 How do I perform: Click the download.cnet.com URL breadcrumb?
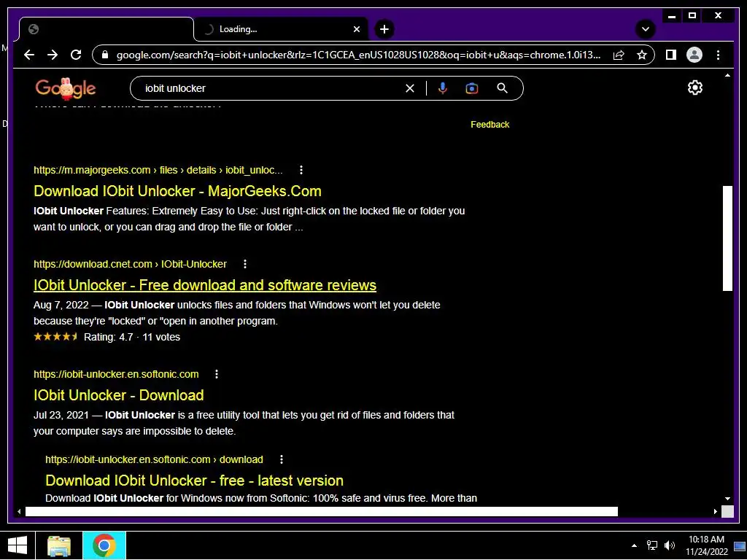click(x=130, y=264)
